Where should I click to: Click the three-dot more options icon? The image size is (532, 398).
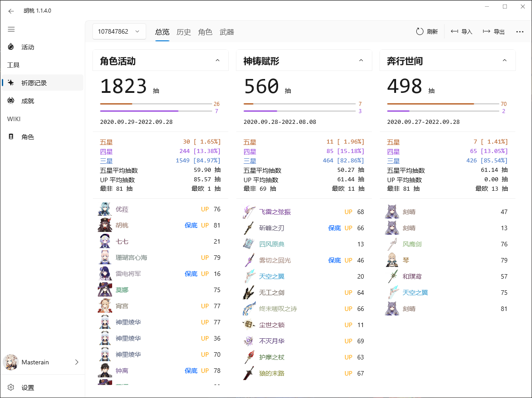(x=520, y=32)
